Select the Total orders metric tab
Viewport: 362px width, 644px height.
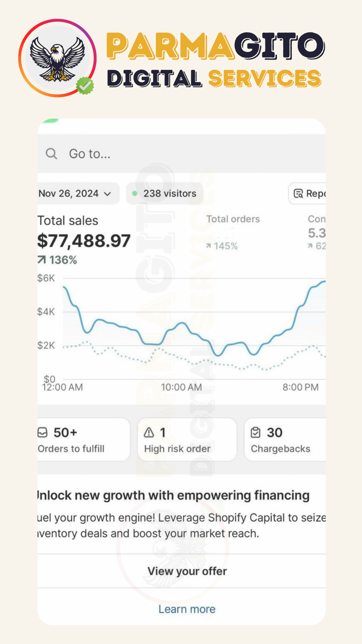[x=233, y=219]
